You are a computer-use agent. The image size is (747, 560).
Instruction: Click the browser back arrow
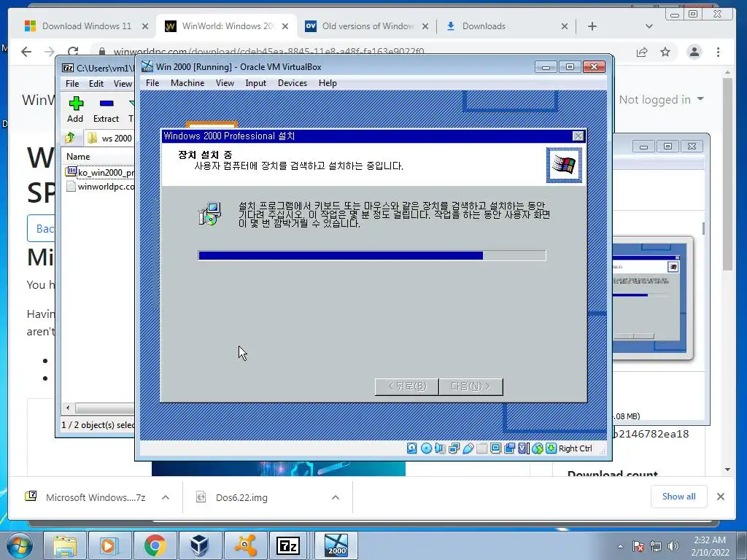[x=26, y=52]
